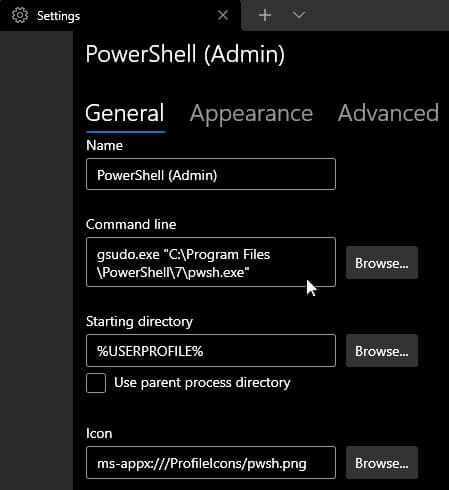Click the Settings gear icon in the tab
Screen dimensions: 449x490
click(x=20, y=15)
